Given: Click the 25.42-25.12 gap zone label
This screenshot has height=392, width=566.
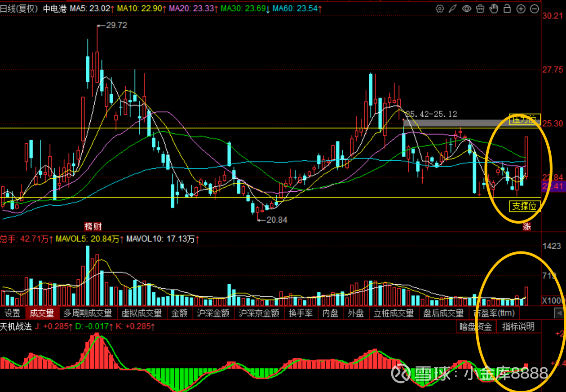Looking at the screenshot, I should [431, 114].
